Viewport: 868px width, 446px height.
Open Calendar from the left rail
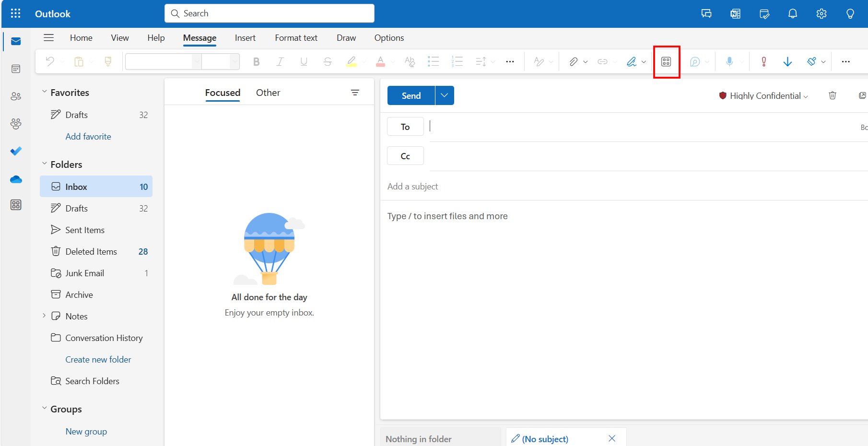(16, 69)
